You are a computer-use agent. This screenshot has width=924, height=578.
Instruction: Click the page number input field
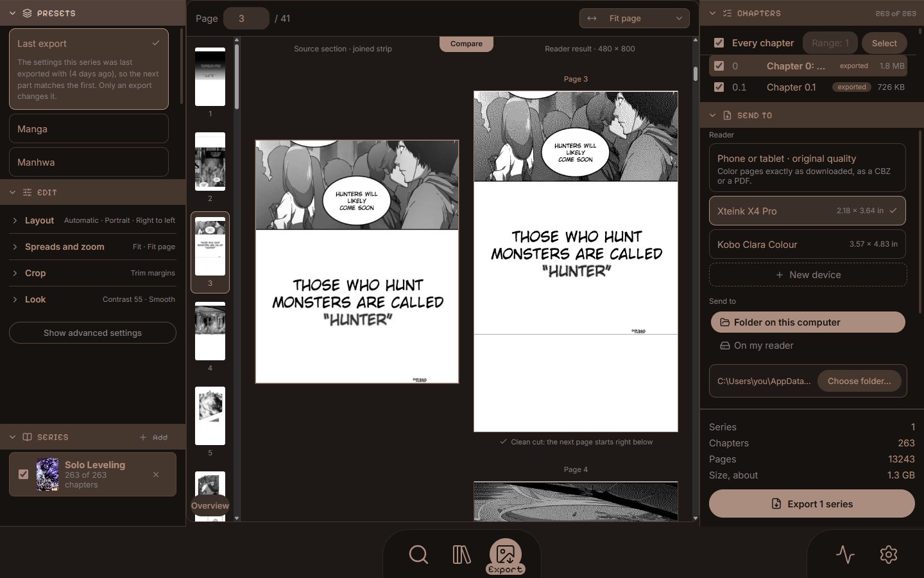246,19
